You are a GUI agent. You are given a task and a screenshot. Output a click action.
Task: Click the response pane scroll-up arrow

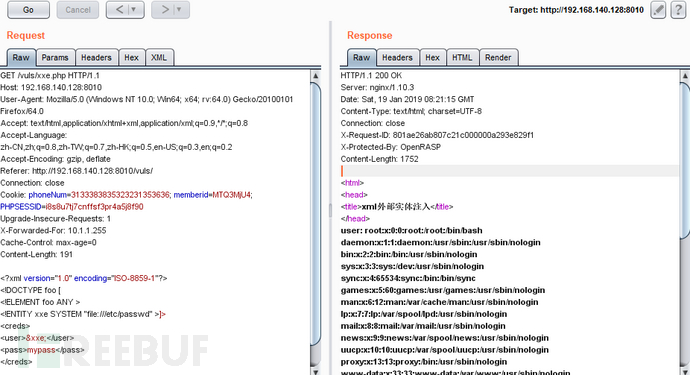[685, 76]
